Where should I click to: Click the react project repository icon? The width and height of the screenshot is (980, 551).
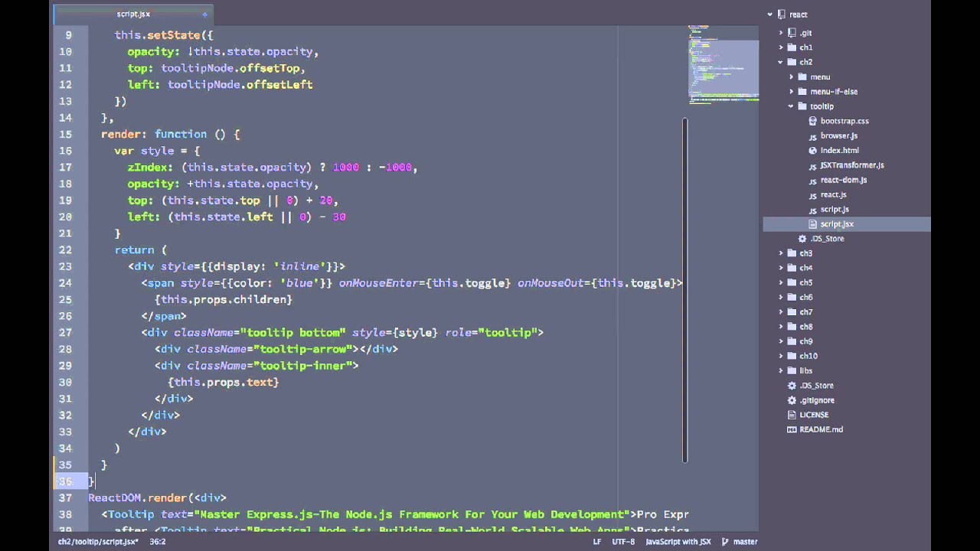(782, 15)
